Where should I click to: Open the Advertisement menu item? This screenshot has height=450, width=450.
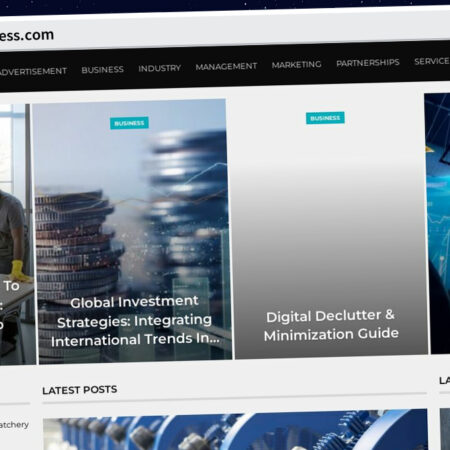33,71
